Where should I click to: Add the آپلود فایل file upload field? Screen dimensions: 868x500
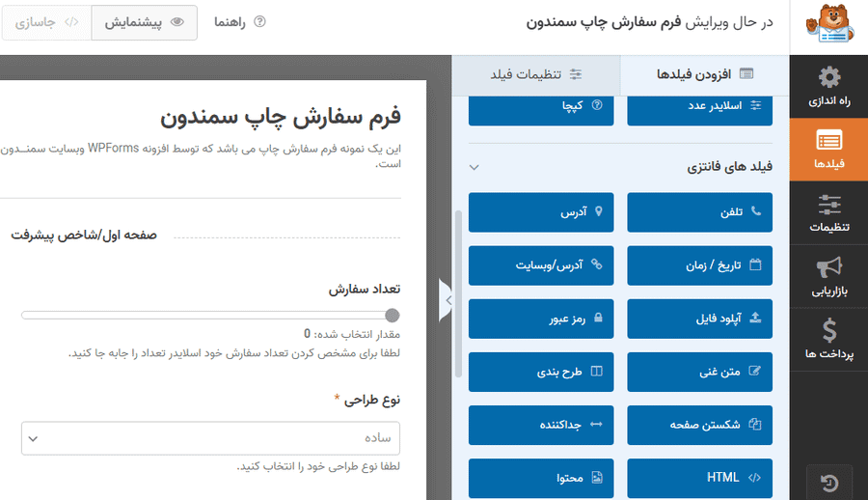(x=700, y=319)
